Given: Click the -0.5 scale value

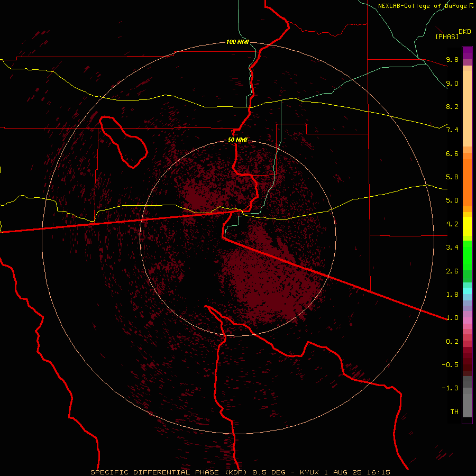Looking at the screenshot, I should (x=450, y=365).
